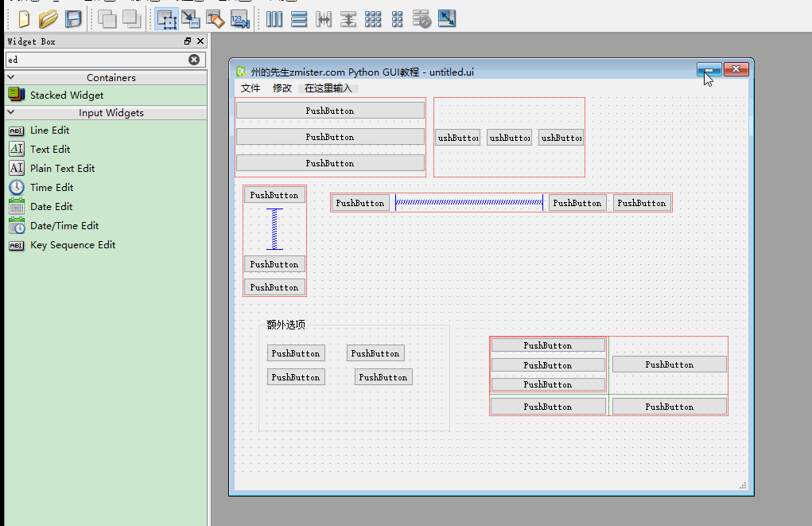Minimize the untitled.ui form window
Image resolution: width=812 pixels, height=526 pixels.
tap(709, 69)
